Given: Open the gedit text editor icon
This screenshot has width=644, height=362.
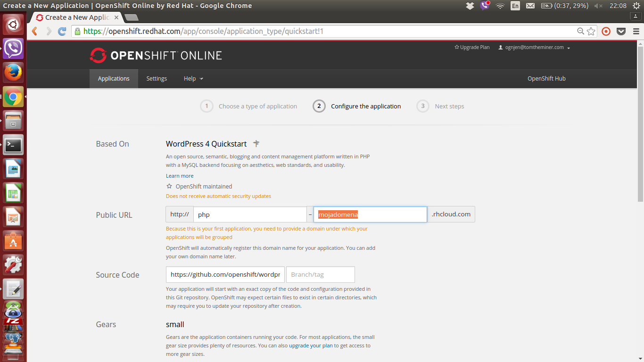Looking at the screenshot, I should click(x=13, y=289).
